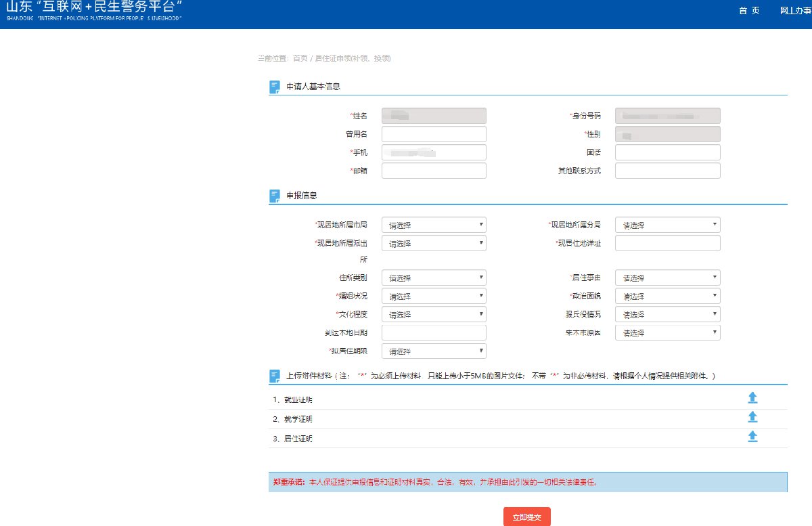Expand the 拟居住期限 dropdown
Image resolution: width=812 pixels, height=526 pixels.
pos(434,351)
